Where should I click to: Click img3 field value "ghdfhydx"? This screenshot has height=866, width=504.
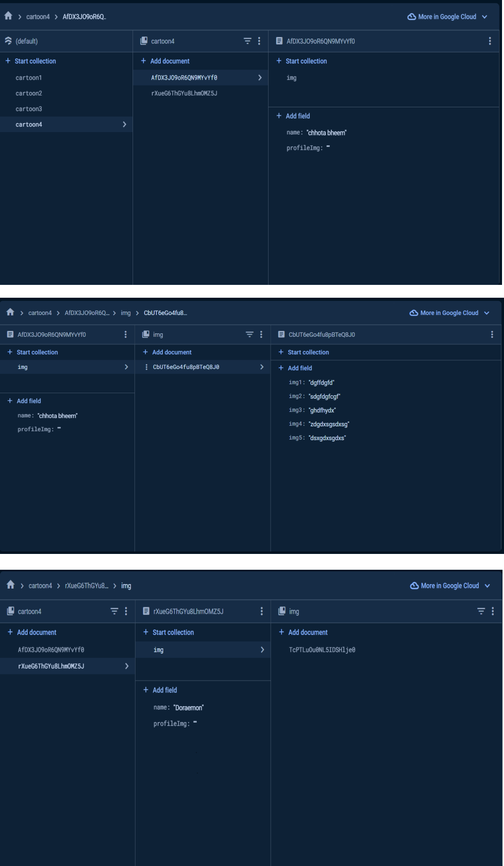pyautogui.click(x=322, y=410)
